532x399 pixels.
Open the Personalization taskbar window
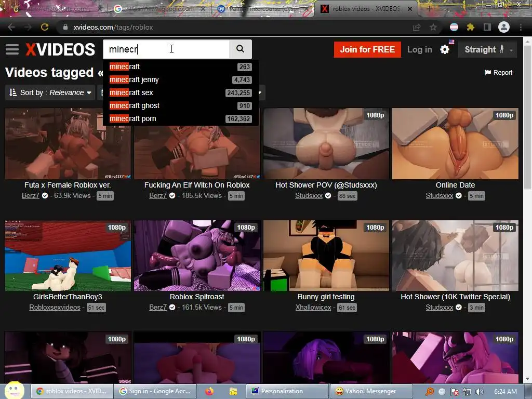pyautogui.click(x=287, y=391)
